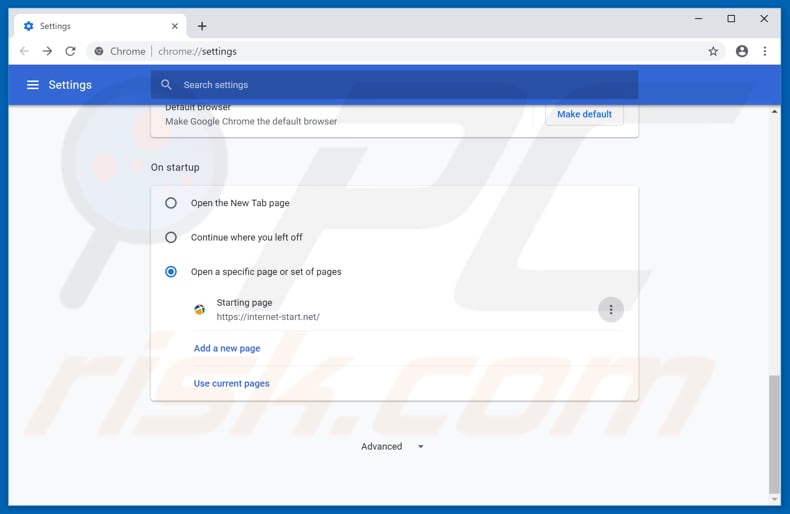Click the scrollbar up arrow
This screenshot has width=790, height=514.
point(774,111)
